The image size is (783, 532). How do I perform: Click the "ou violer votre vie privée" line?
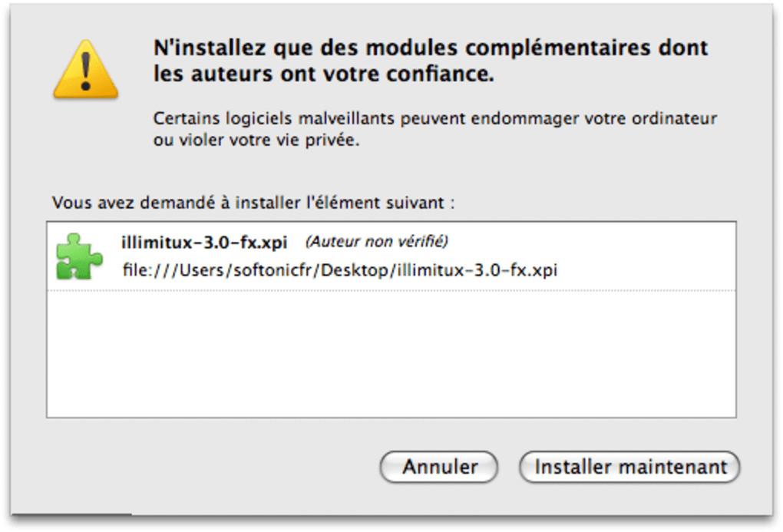point(256,141)
